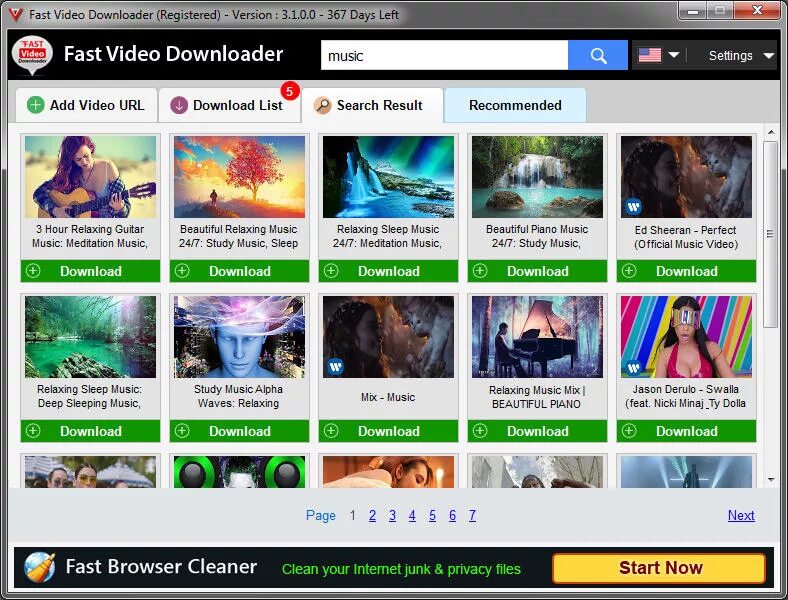Download Relaxing Sleep Music 24/7 Meditation

coord(388,271)
